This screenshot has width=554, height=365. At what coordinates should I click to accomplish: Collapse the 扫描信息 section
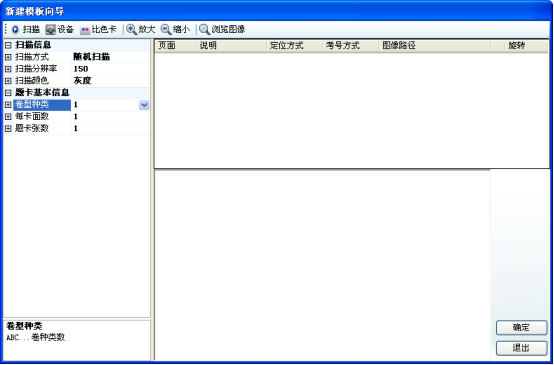click(8, 45)
